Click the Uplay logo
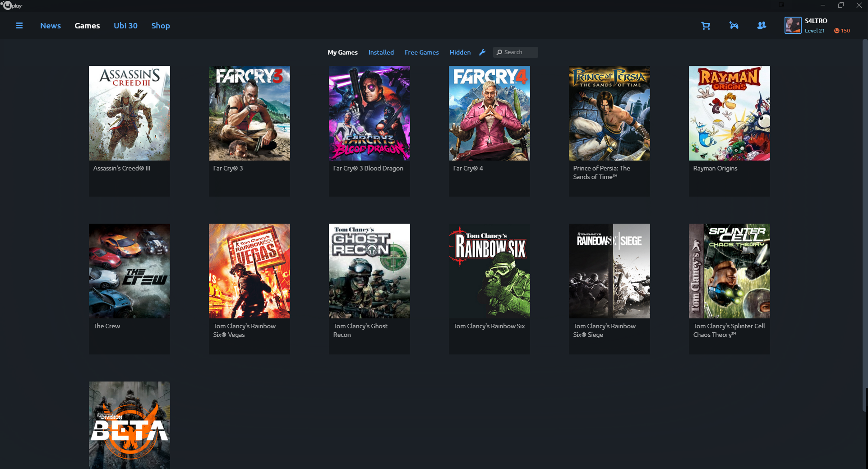 pyautogui.click(x=12, y=5)
